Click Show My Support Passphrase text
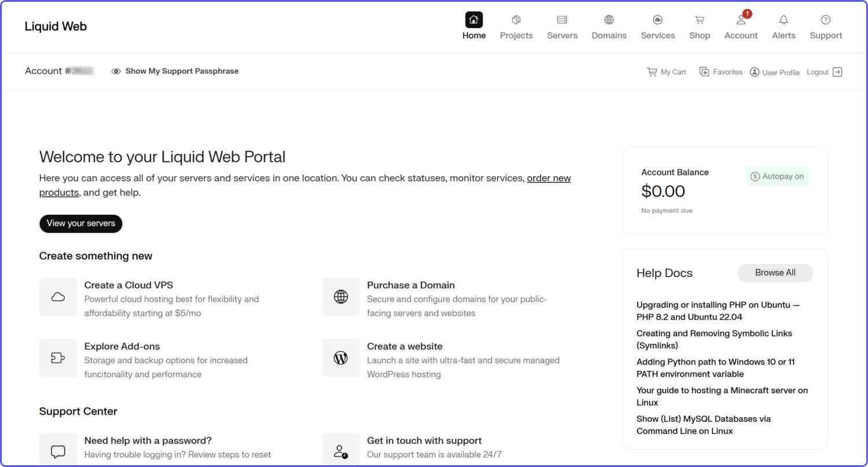 [182, 71]
